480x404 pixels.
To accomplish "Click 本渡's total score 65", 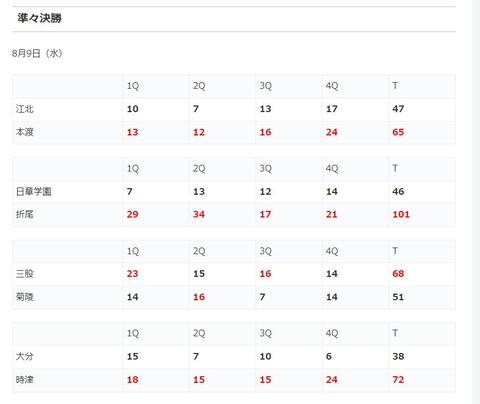I will coord(398,132).
